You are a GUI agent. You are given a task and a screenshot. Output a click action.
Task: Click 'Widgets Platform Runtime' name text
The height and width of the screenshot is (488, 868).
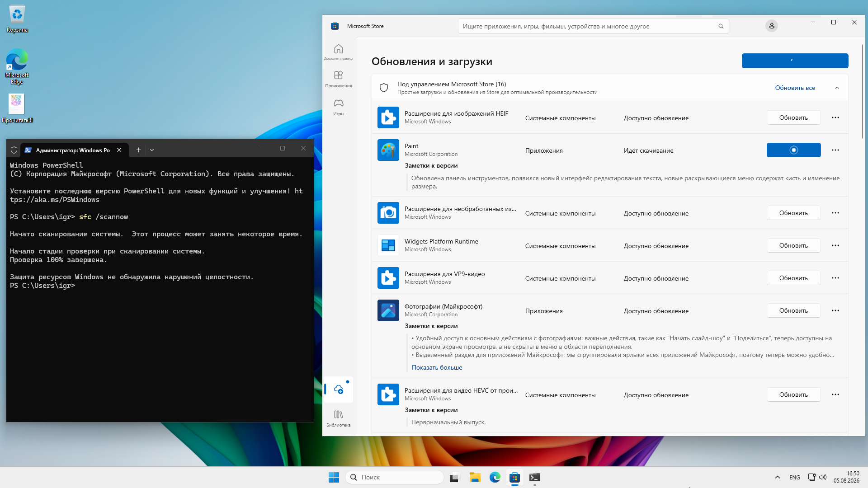441,241
